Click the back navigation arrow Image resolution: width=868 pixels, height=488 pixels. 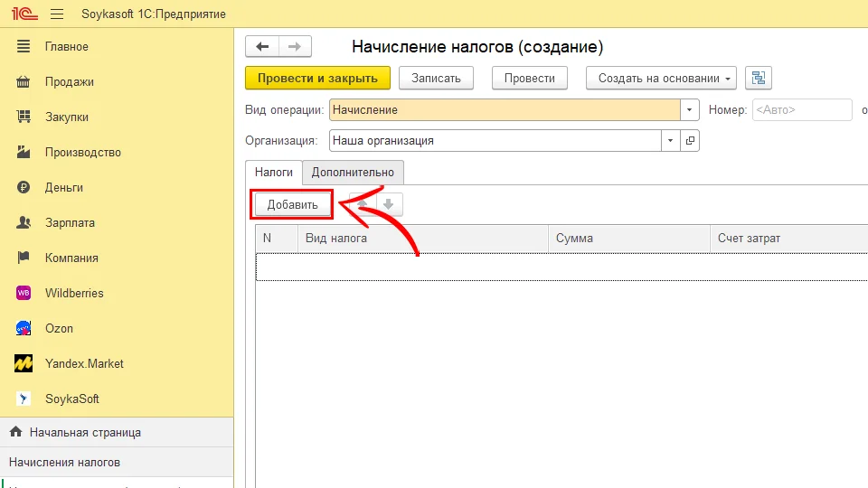[262, 47]
